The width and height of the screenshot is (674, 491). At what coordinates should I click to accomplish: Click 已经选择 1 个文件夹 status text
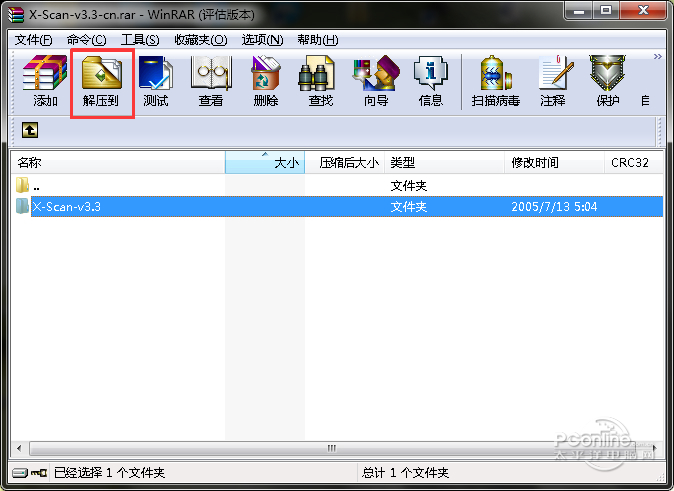(x=109, y=473)
